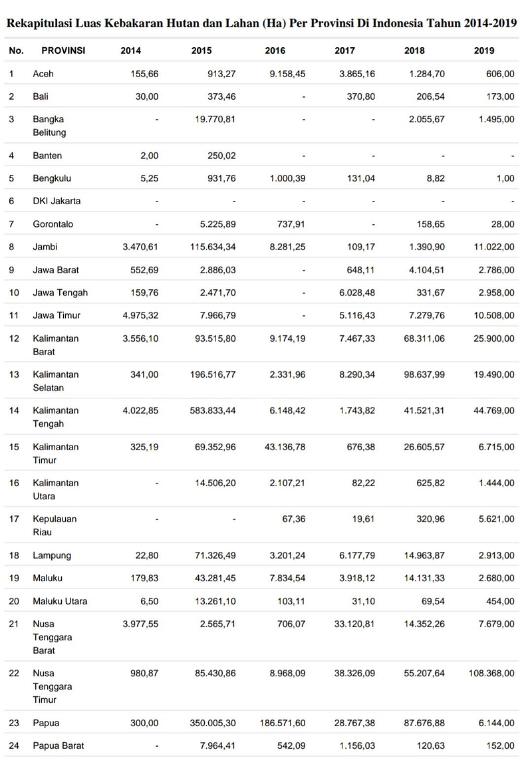
Task: Select the DKI Jakarta row label
Action: pos(57,201)
